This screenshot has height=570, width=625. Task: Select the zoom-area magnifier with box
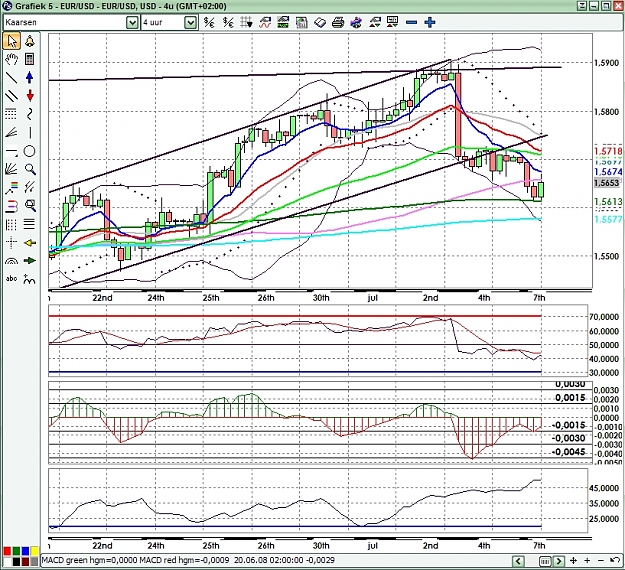point(29,206)
